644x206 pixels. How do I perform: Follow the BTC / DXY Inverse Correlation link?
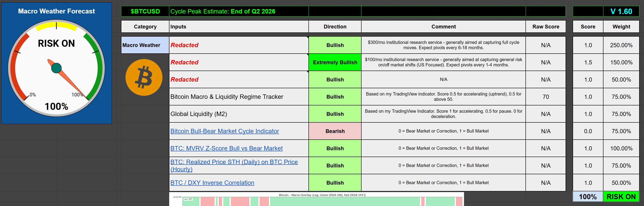point(212,183)
